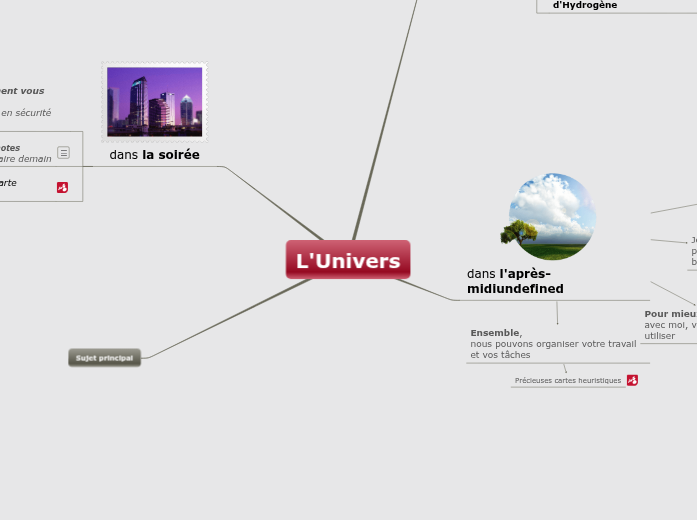Image resolution: width=697 pixels, height=520 pixels.
Task: Click the 'en sécurité' italic text
Action: [x=26, y=113]
